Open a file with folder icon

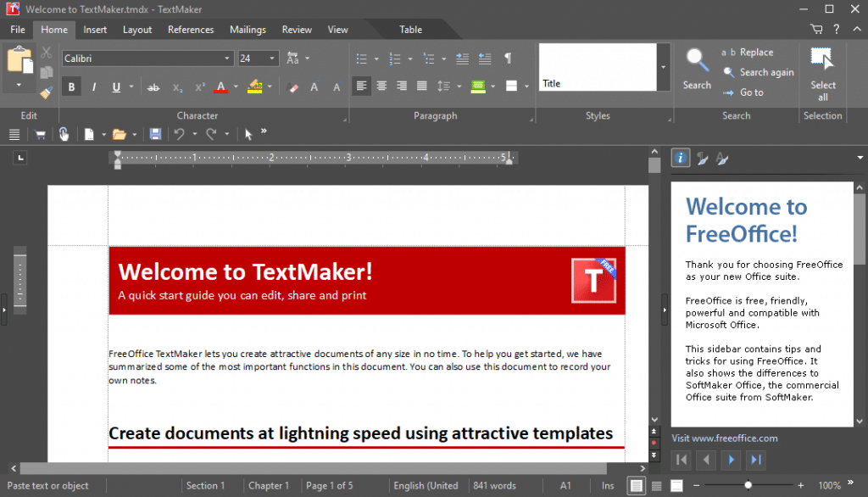(119, 134)
